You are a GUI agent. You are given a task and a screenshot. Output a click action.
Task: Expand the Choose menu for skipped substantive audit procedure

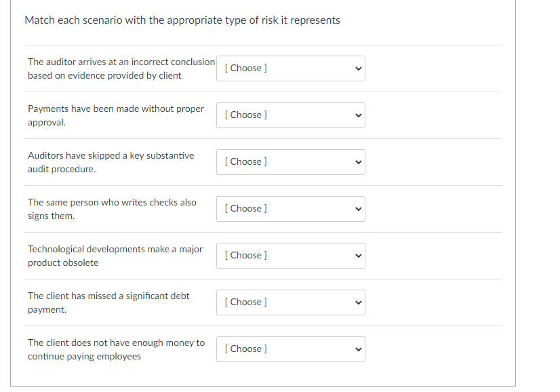tap(290, 161)
